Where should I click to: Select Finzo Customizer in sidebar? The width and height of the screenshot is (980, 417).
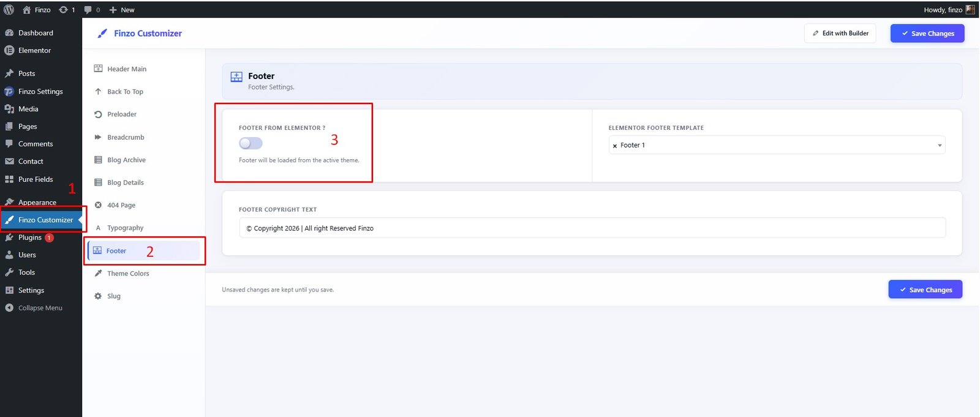point(40,220)
